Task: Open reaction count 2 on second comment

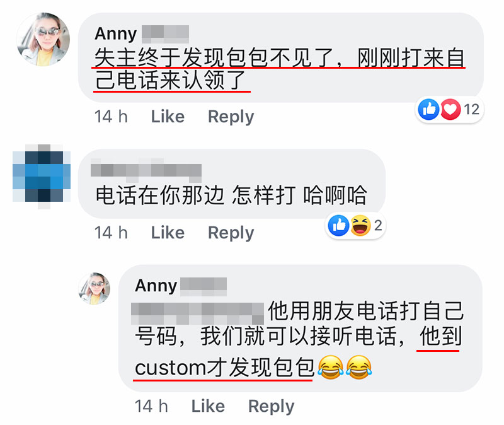Action: [378, 226]
